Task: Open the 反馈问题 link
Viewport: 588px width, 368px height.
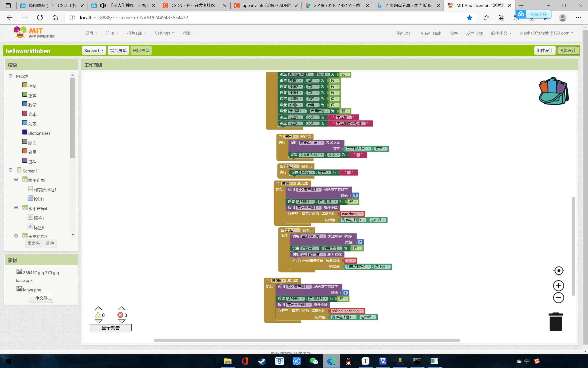Action: point(474,33)
